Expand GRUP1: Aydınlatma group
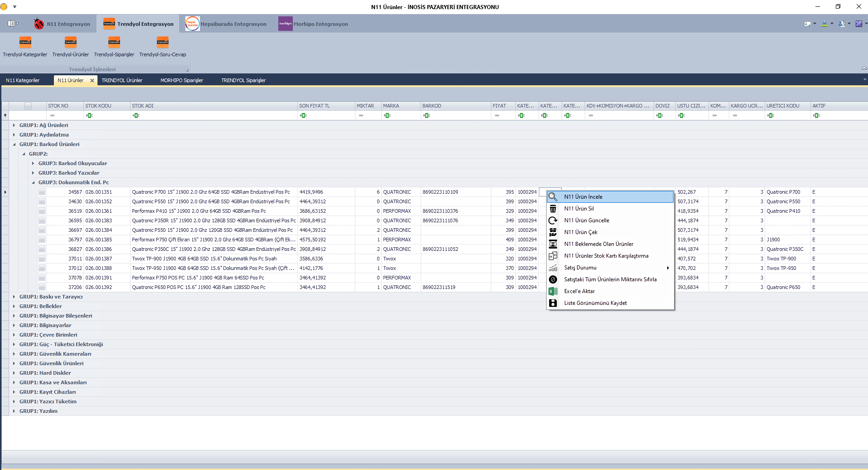The image size is (868, 470). click(x=14, y=135)
